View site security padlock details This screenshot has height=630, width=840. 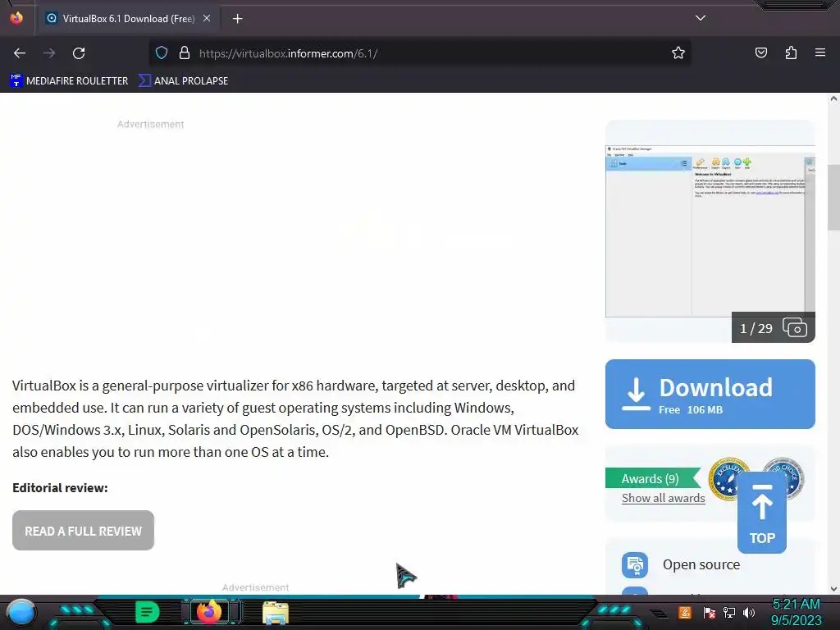click(x=185, y=53)
